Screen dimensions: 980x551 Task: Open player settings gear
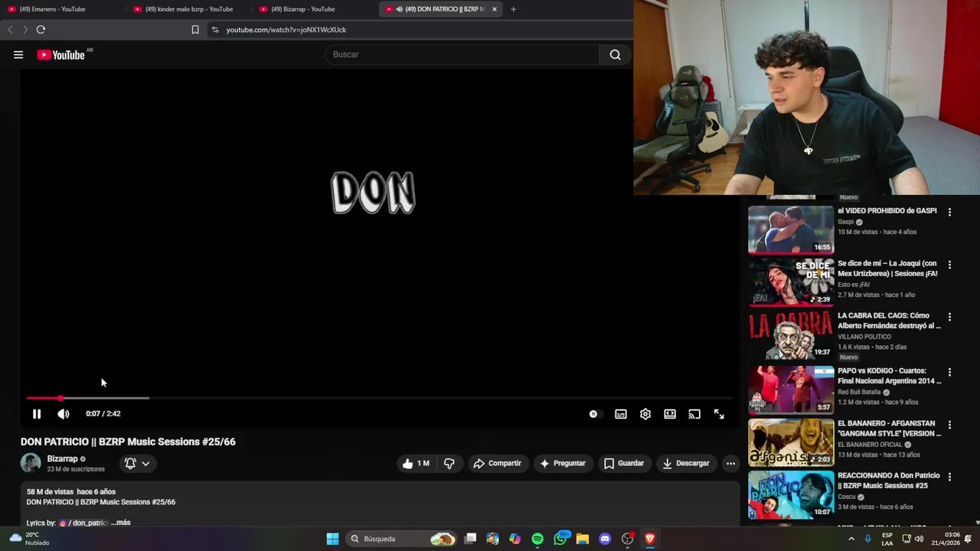pyautogui.click(x=645, y=414)
